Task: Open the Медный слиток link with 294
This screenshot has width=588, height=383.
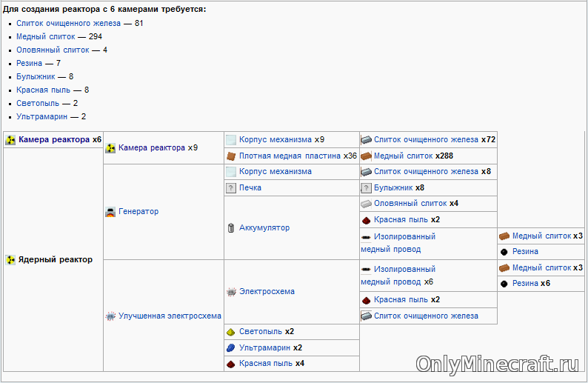Action: [45, 36]
